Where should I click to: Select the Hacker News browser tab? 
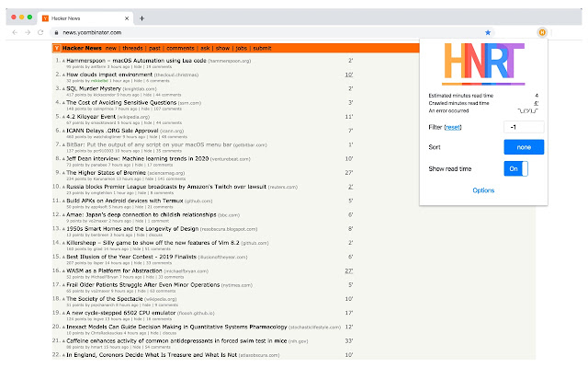point(85,18)
